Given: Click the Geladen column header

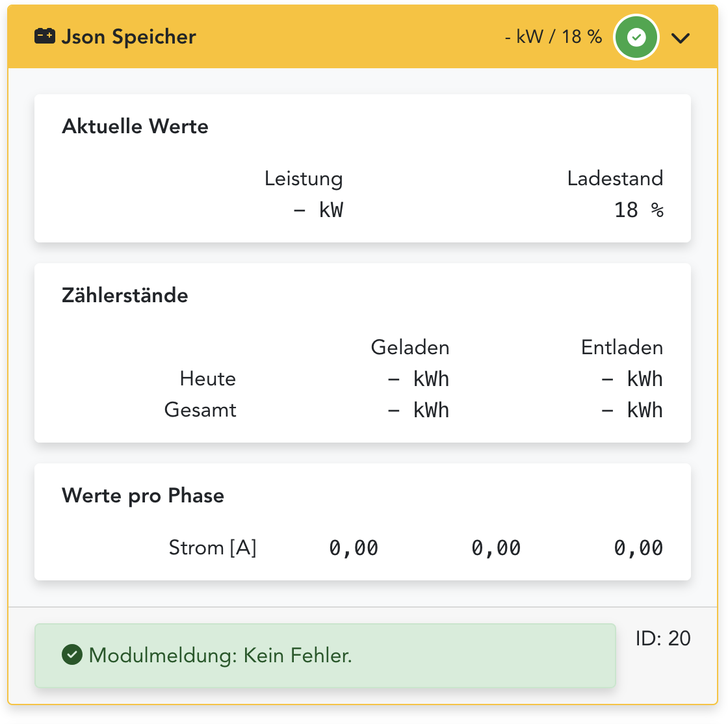Looking at the screenshot, I should pos(409,348).
